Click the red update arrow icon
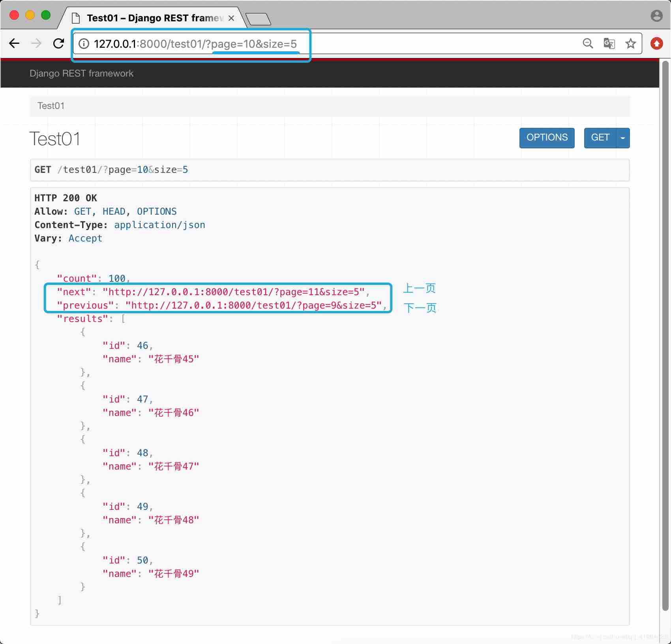 [x=657, y=43]
